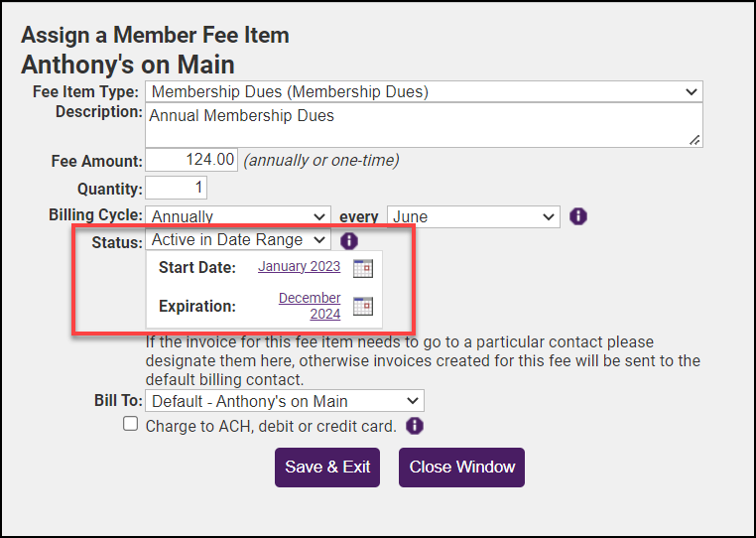This screenshot has height=538, width=756.
Task: Click into the Description text area
Action: [x=417, y=125]
